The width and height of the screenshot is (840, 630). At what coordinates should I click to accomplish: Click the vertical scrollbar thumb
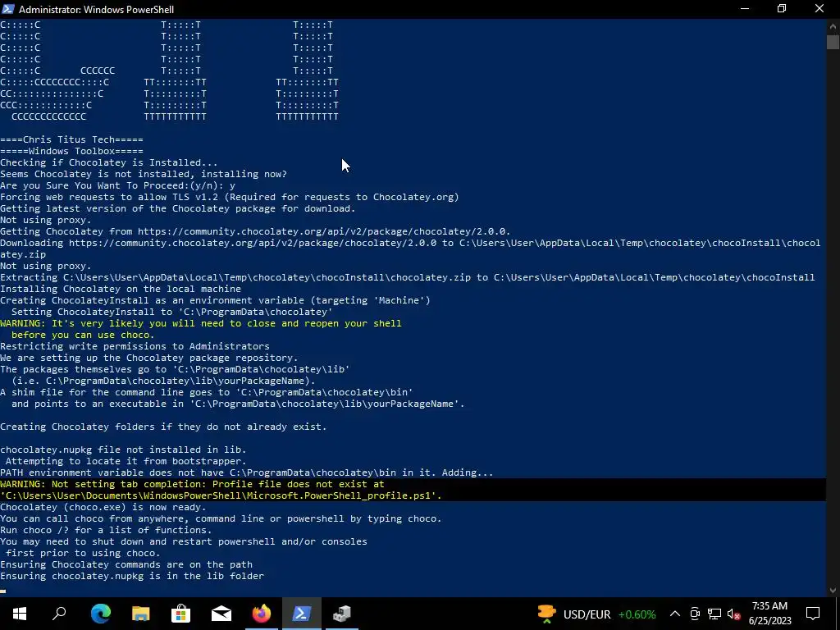(x=833, y=42)
